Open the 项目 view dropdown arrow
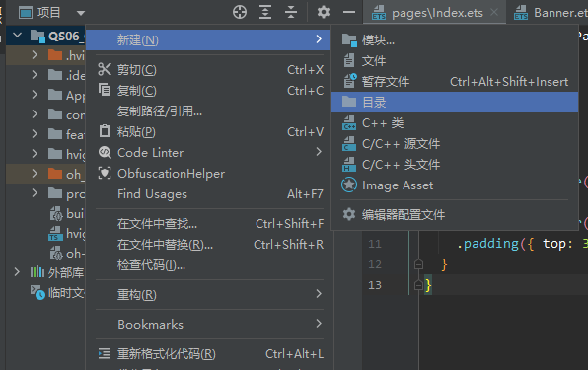This screenshot has height=370, width=588. point(80,13)
